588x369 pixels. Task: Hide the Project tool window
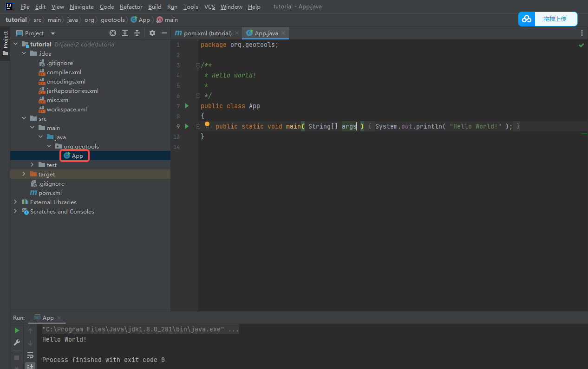[164, 33]
